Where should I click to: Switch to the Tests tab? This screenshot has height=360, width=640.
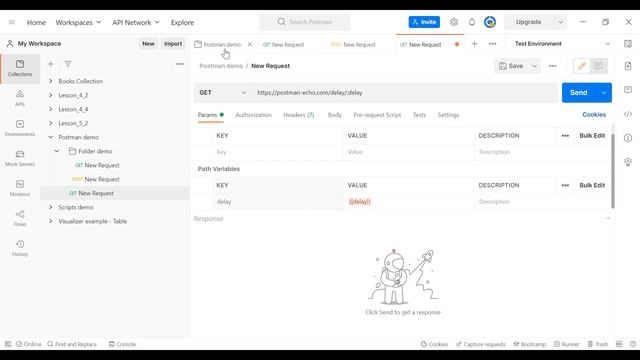coord(419,115)
